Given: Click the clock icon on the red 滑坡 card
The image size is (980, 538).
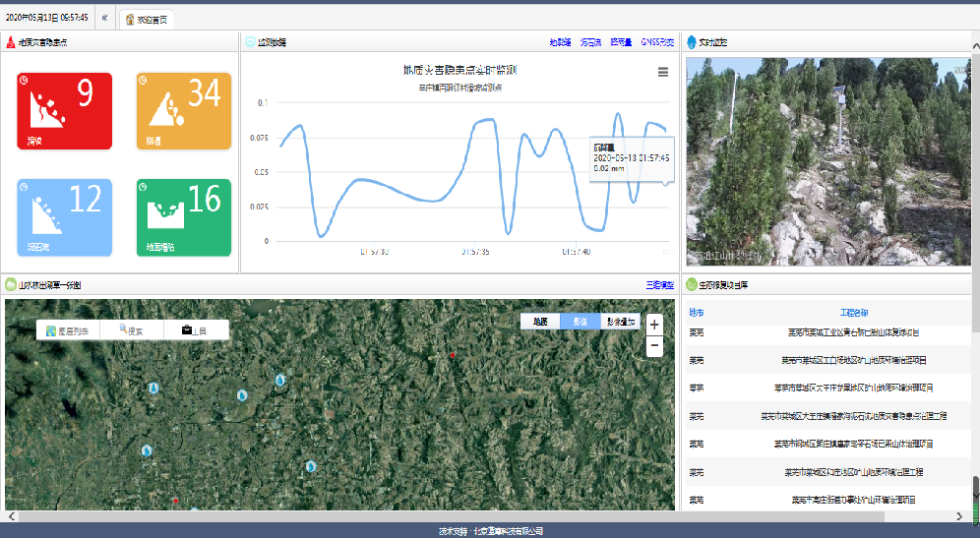Looking at the screenshot, I should point(24,80).
